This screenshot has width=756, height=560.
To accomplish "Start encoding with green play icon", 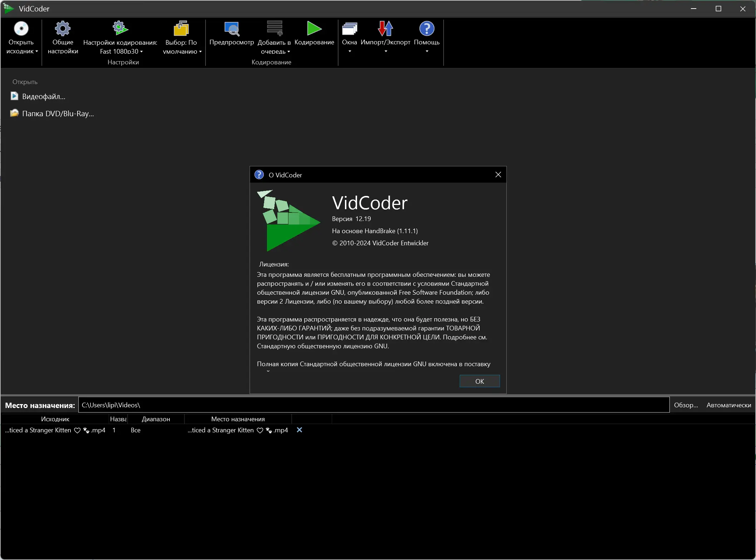I will [x=314, y=29].
